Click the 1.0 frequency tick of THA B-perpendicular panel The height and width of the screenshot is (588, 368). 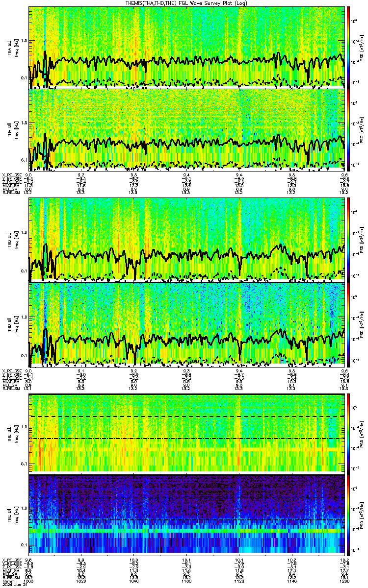[x=25, y=40]
